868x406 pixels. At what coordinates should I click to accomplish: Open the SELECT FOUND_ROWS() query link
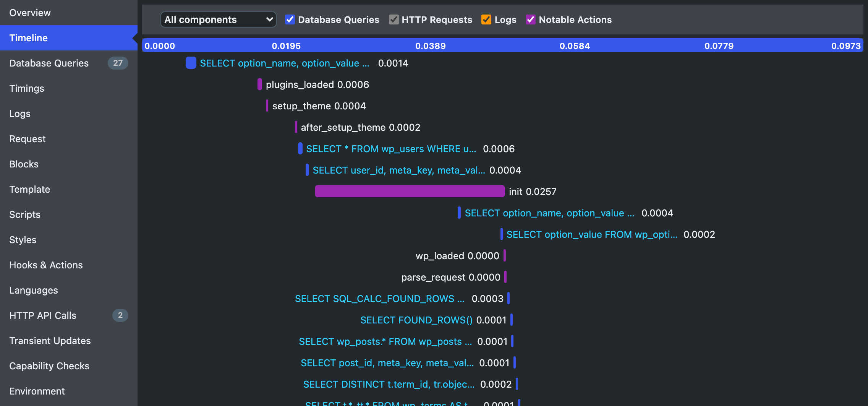[x=416, y=320]
